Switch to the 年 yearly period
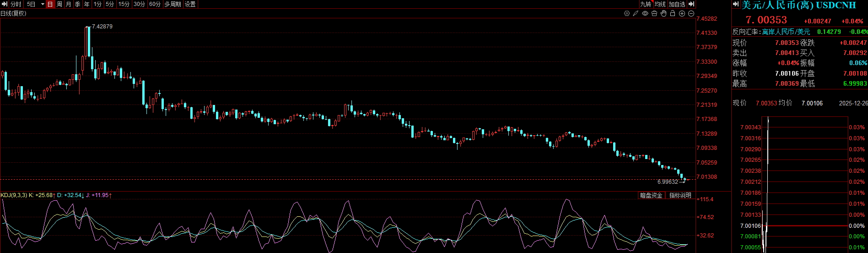The height and width of the screenshot is (253, 868). [x=87, y=4]
